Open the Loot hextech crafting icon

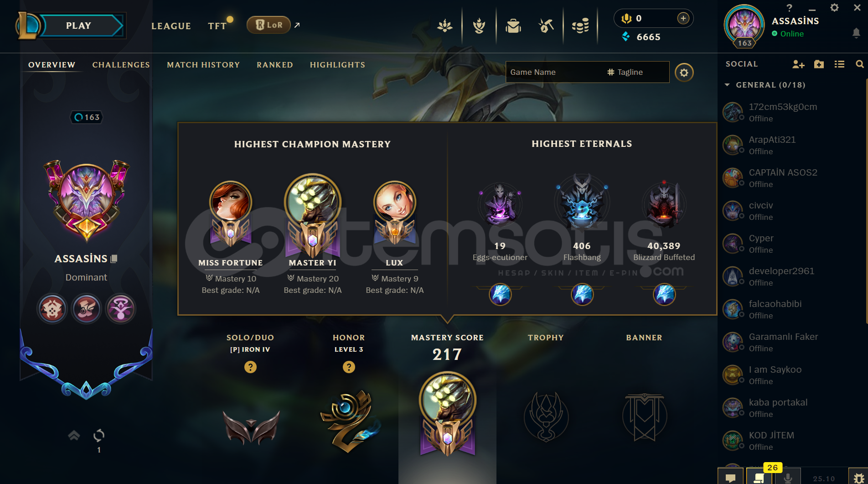tap(546, 26)
